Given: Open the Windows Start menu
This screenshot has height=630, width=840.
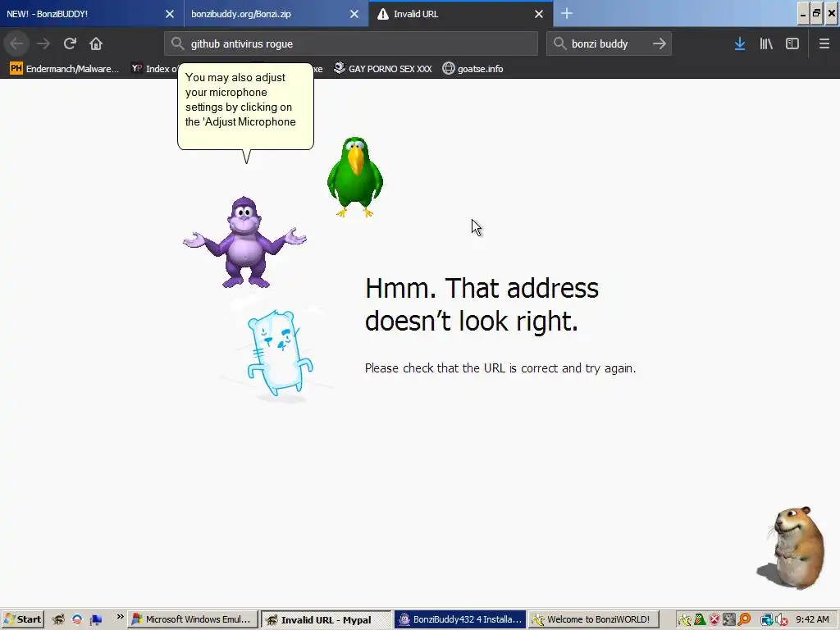Looking at the screenshot, I should click(22, 619).
